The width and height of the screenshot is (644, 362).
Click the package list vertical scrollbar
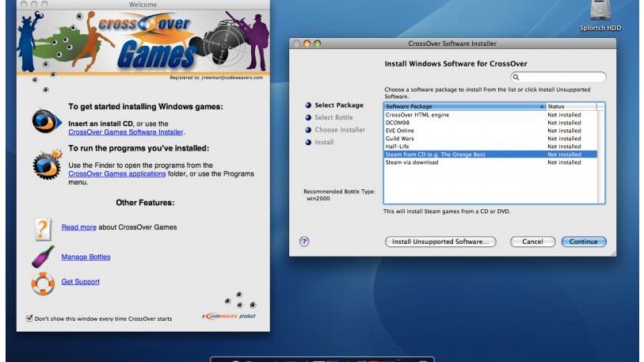(601, 157)
